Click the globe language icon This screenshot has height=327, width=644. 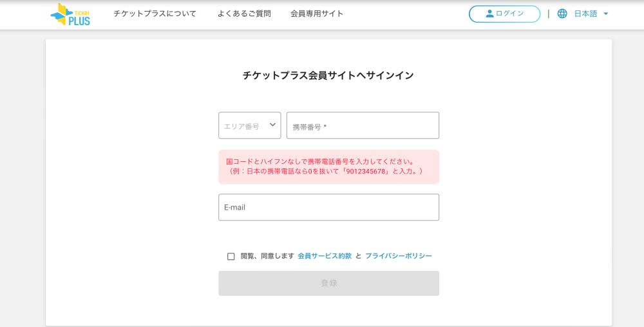click(562, 14)
